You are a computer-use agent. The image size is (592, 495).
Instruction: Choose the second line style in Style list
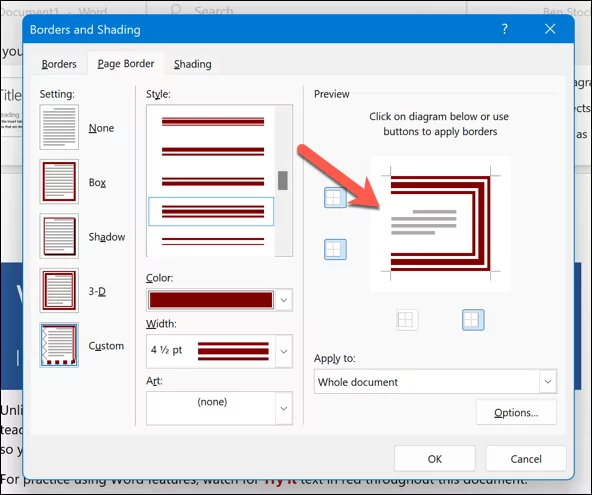[213, 151]
